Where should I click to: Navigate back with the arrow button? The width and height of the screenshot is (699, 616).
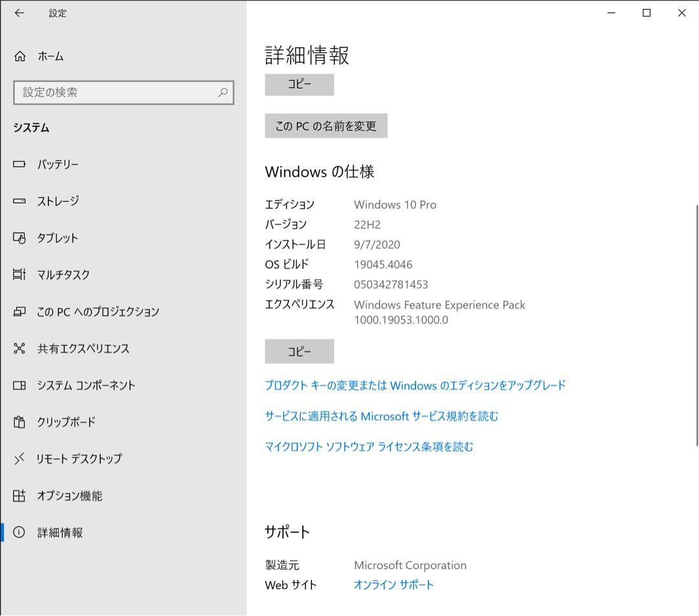click(x=19, y=13)
